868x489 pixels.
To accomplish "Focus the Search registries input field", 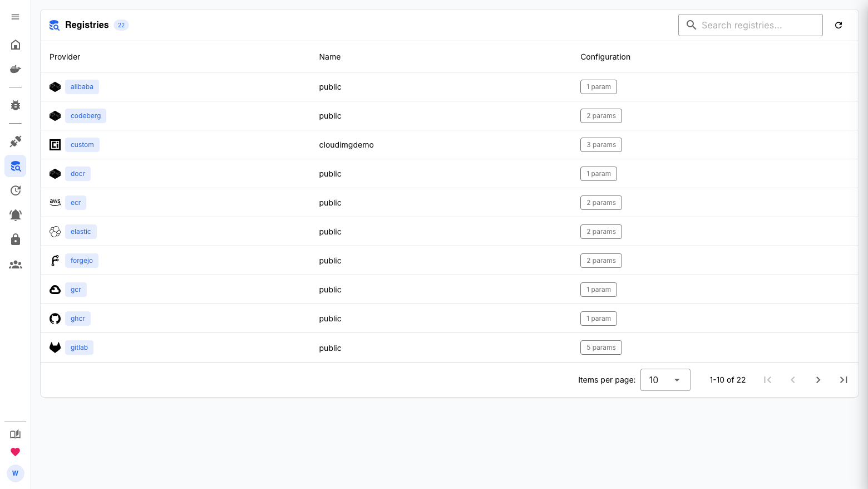I will (x=751, y=25).
